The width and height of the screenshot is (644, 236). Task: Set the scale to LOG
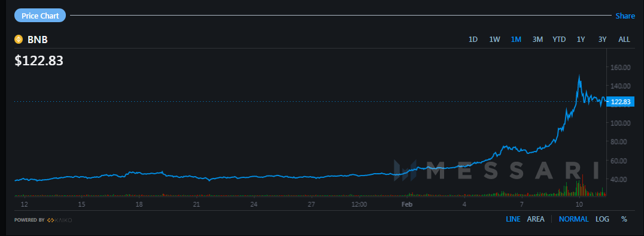pos(602,219)
